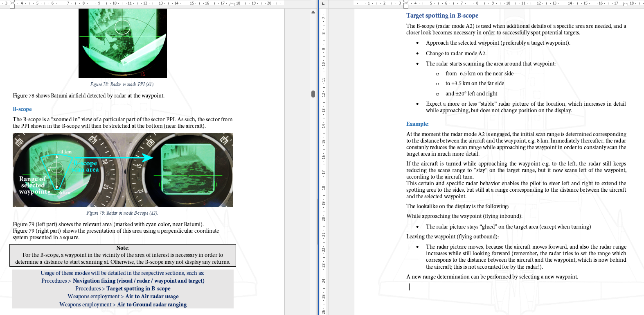Click the 'B-scope' heading in left page

click(x=22, y=109)
